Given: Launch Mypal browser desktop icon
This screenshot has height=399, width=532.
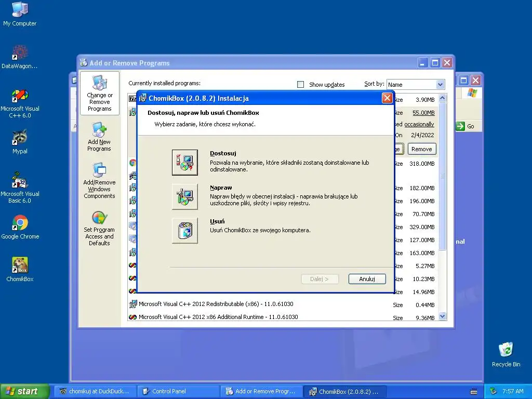Looking at the screenshot, I should click(20, 142).
